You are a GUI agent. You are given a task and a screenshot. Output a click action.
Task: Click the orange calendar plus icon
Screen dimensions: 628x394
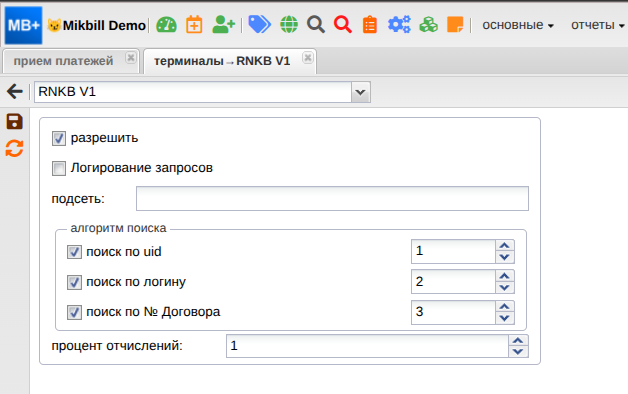coord(194,25)
